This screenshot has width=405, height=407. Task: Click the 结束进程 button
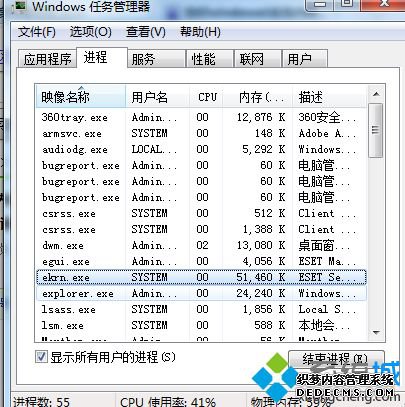(x=336, y=359)
